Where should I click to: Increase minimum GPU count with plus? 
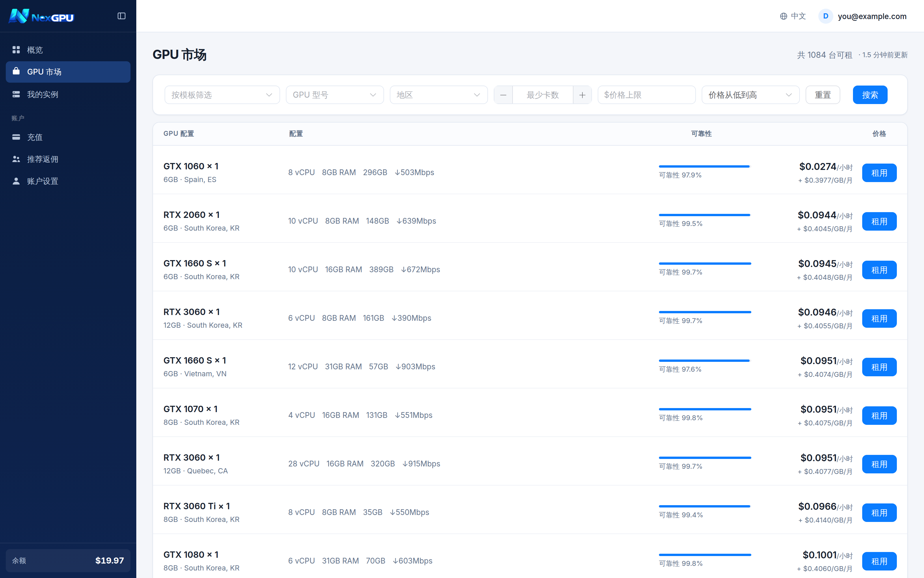[582, 95]
